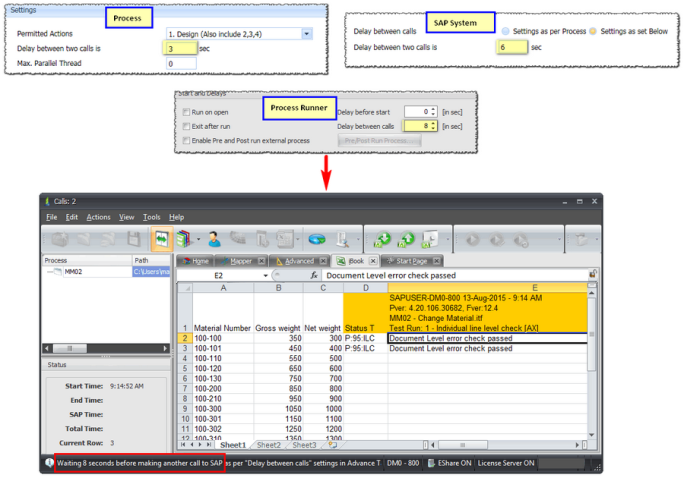Viewport: 684px width, 481px height.
Task: Expand the E2 name box dropdown
Action: (x=265, y=276)
